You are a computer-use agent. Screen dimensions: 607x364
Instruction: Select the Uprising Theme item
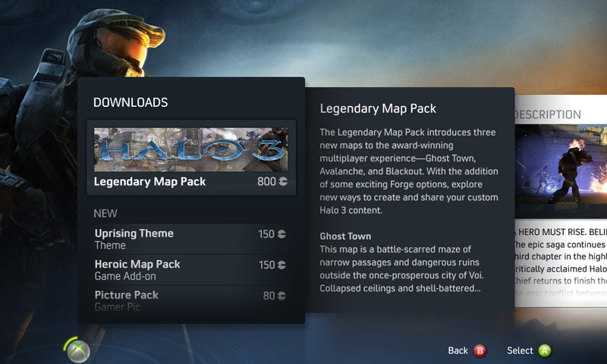coord(190,239)
